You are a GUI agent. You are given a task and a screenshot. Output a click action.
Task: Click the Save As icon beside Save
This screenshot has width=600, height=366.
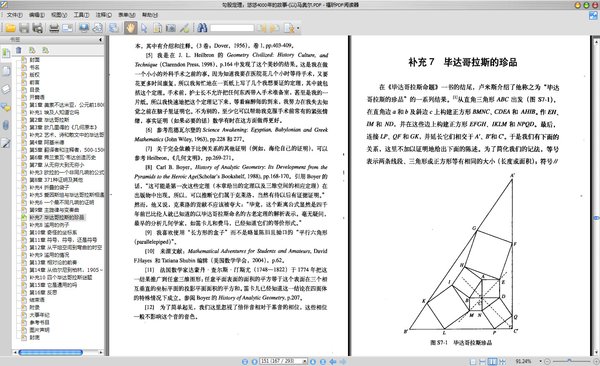[x=38, y=28]
